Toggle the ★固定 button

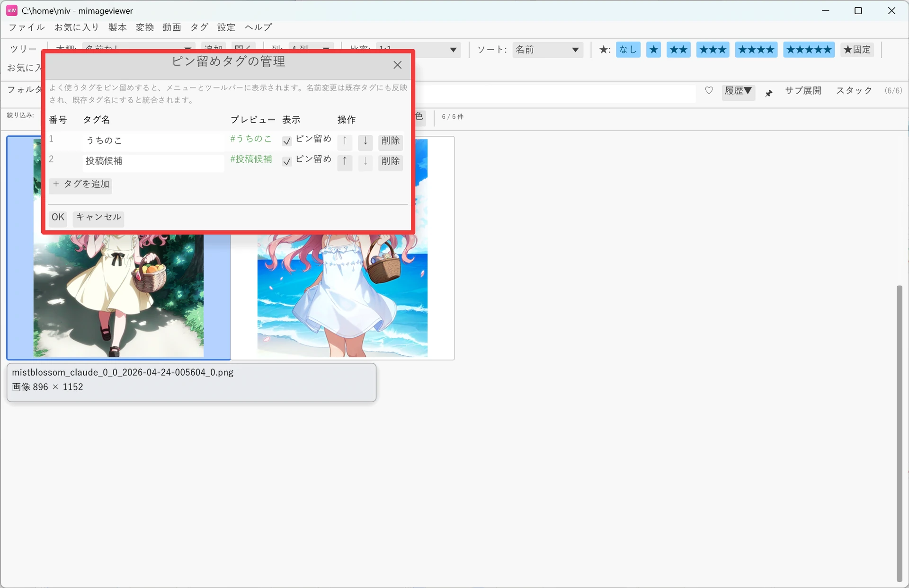857,50
